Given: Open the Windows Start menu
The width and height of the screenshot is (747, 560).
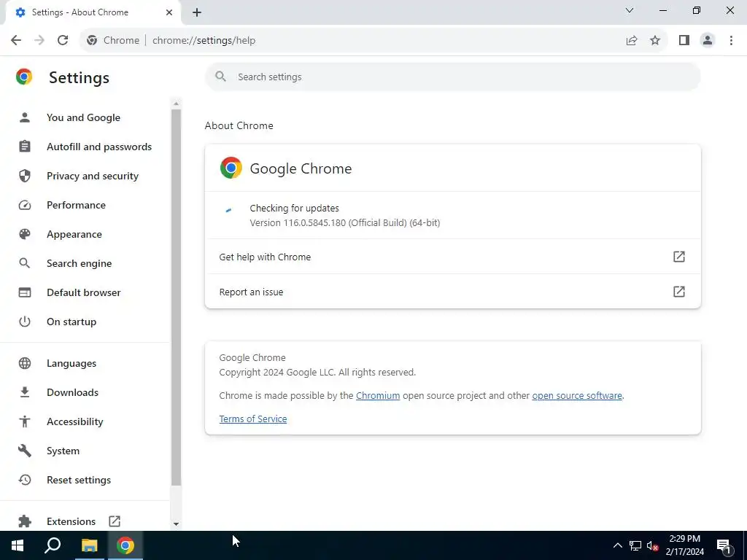Looking at the screenshot, I should tap(18, 545).
